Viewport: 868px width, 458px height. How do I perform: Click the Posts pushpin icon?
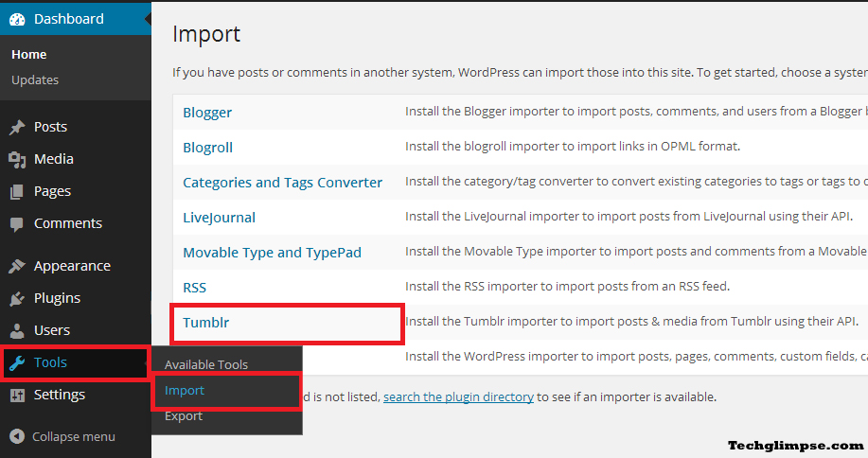(x=17, y=127)
